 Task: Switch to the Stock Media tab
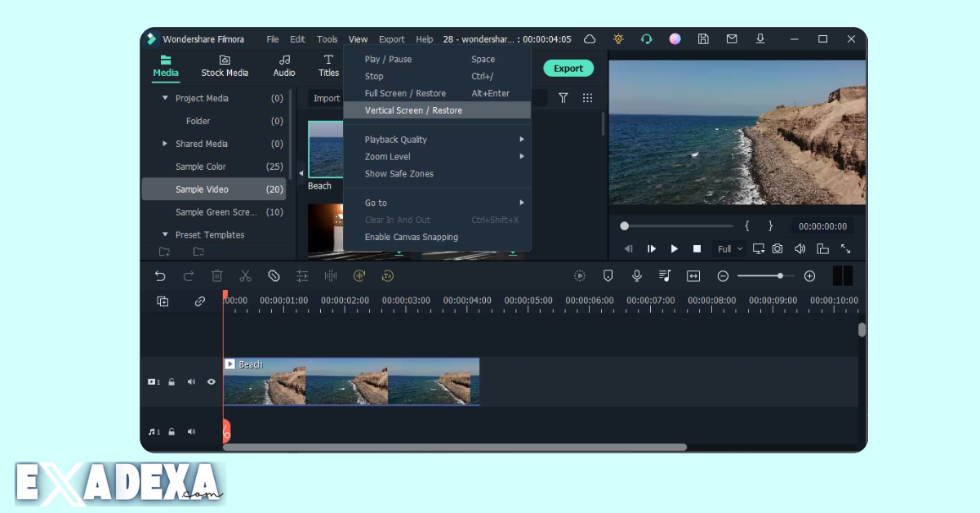(x=225, y=65)
